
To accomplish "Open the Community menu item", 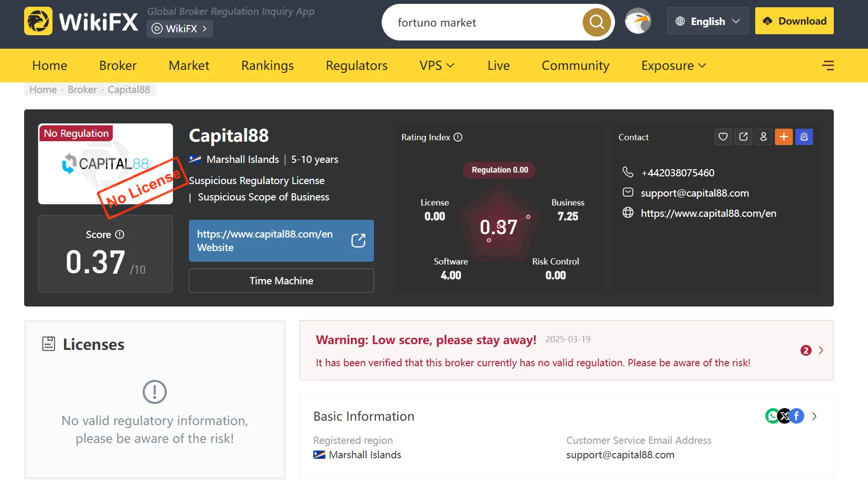I will pos(575,66).
